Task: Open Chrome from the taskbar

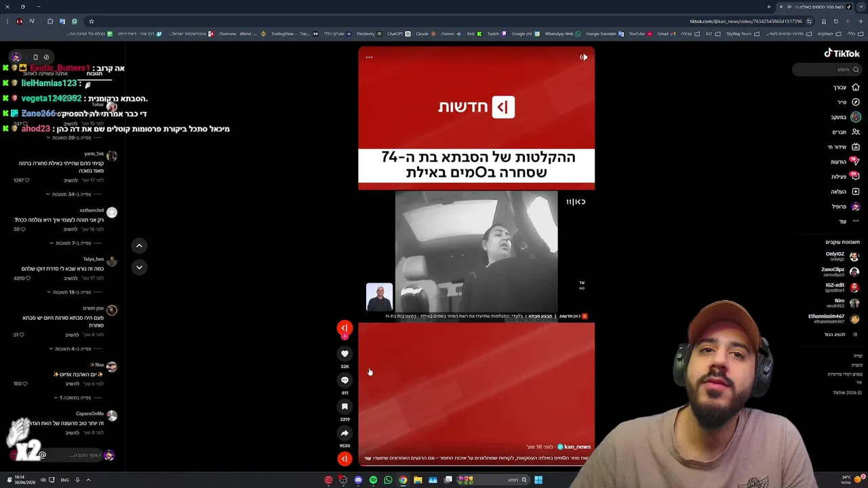Action: coord(403,480)
